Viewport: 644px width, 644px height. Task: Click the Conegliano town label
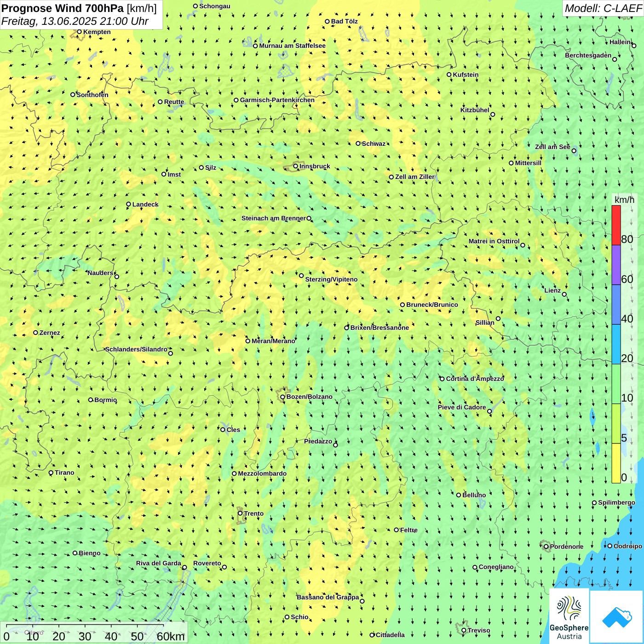(x=496, y=567)
